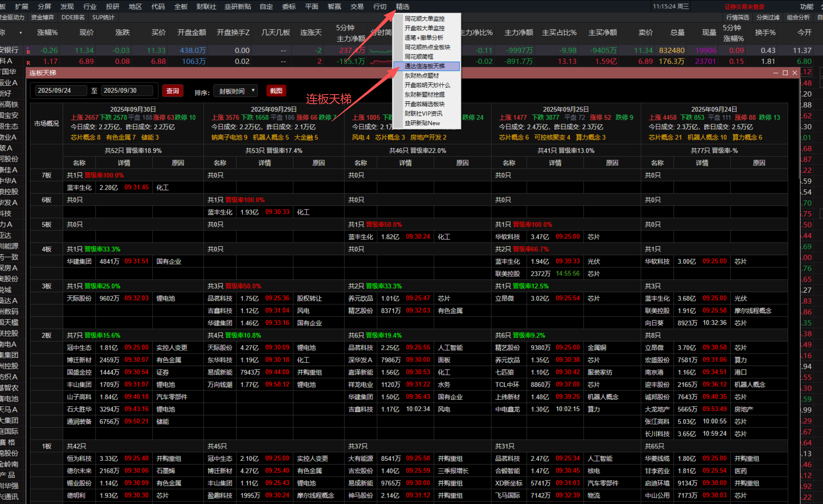Click stock 联美控股 with time 14:55:56
This screenshot has width=823, height=504.
click(x=507, y=274)
